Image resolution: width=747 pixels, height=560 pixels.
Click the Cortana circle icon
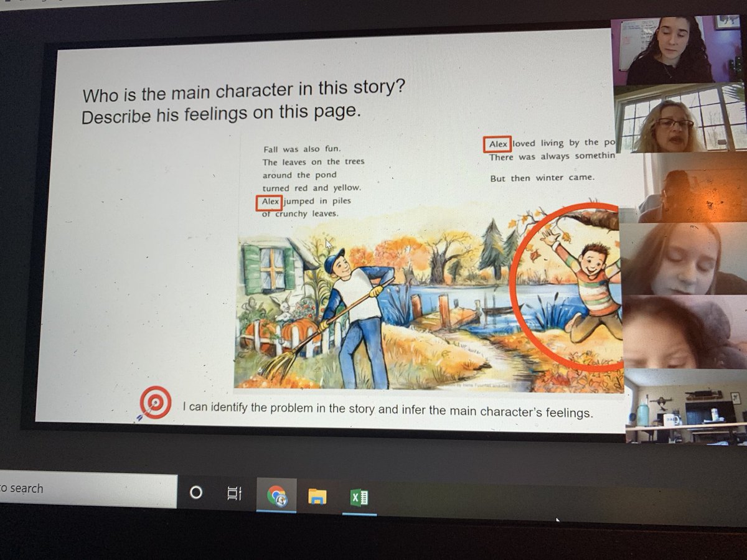tap(195, 492)
